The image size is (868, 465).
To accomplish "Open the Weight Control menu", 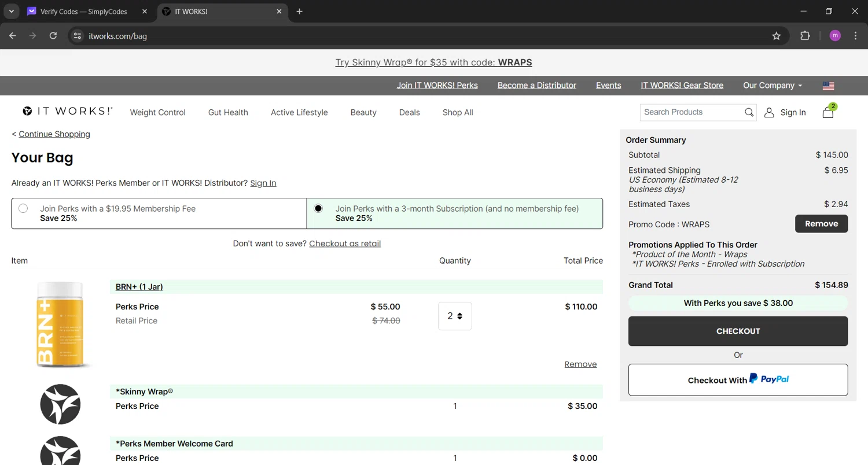I will pyautogui.click(x=158, y=113).
